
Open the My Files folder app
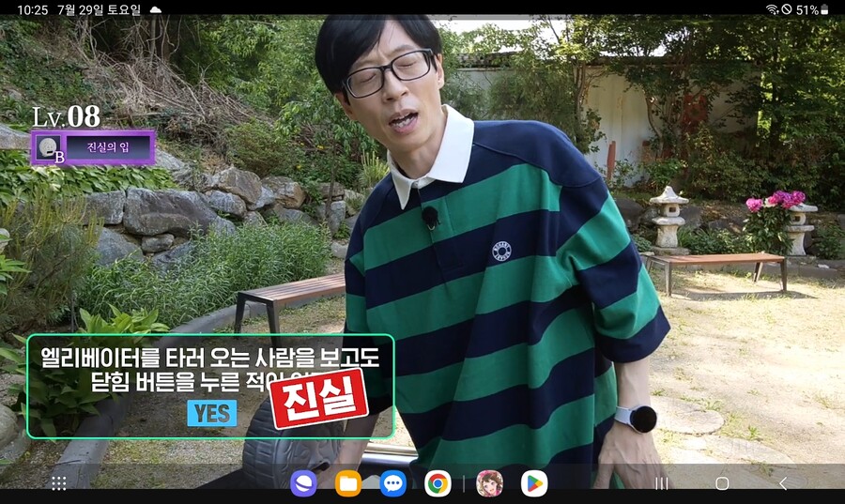(x=348, y=483)
